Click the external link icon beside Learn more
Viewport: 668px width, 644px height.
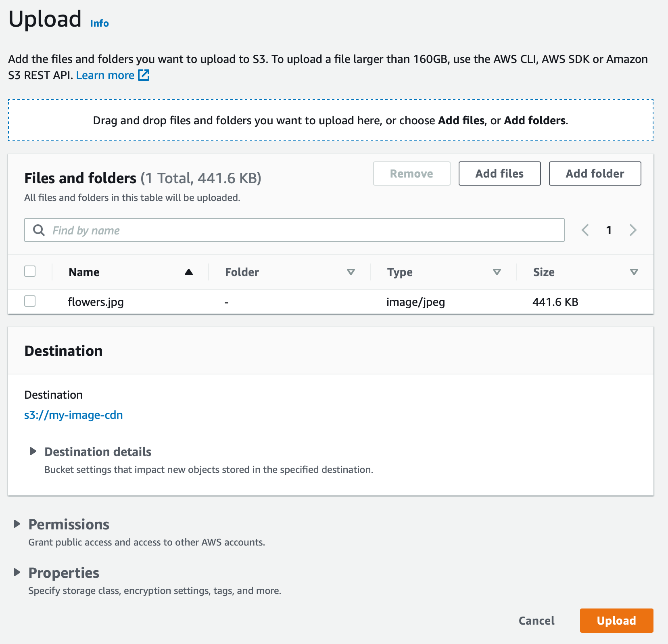(x=144, y=75)
